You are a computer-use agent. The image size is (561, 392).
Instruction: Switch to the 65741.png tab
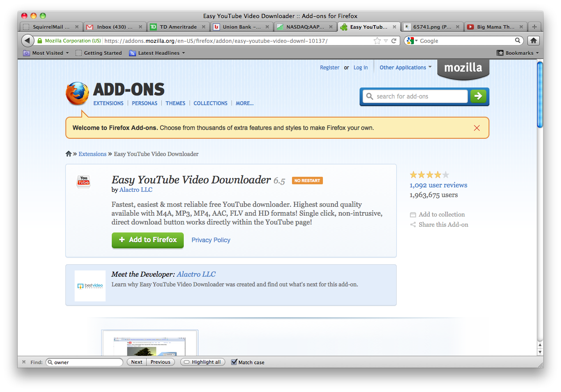pos(432,27)
